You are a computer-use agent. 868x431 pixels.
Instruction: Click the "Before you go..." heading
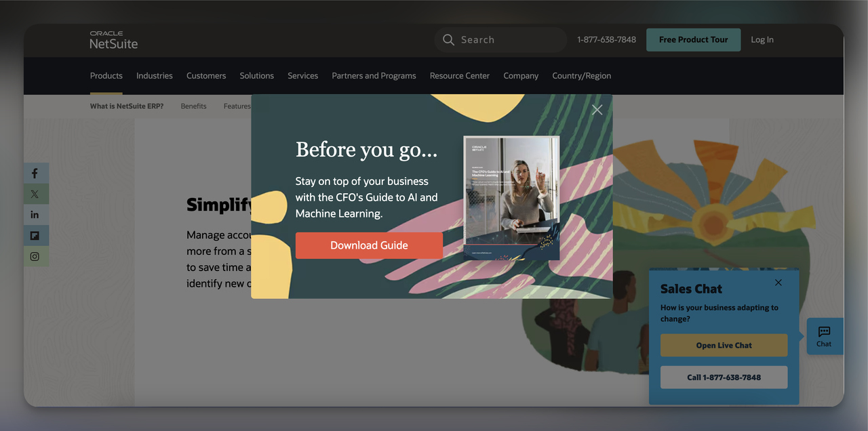366,150
